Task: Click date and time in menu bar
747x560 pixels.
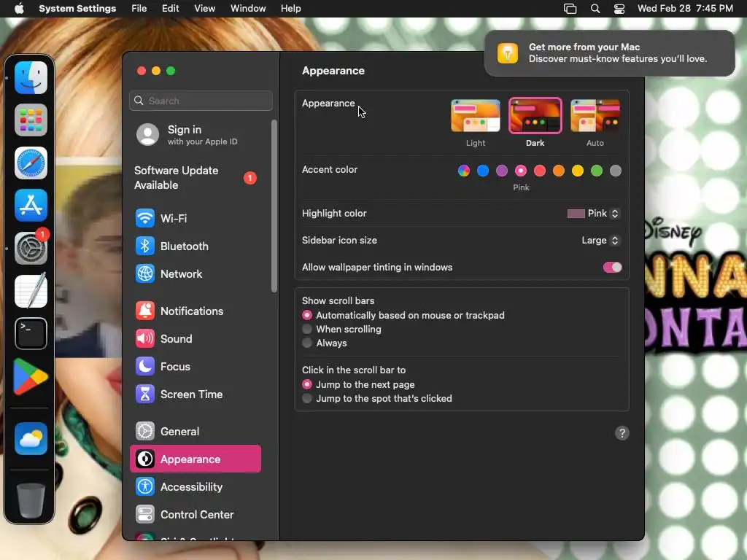Action: (685, 9)
